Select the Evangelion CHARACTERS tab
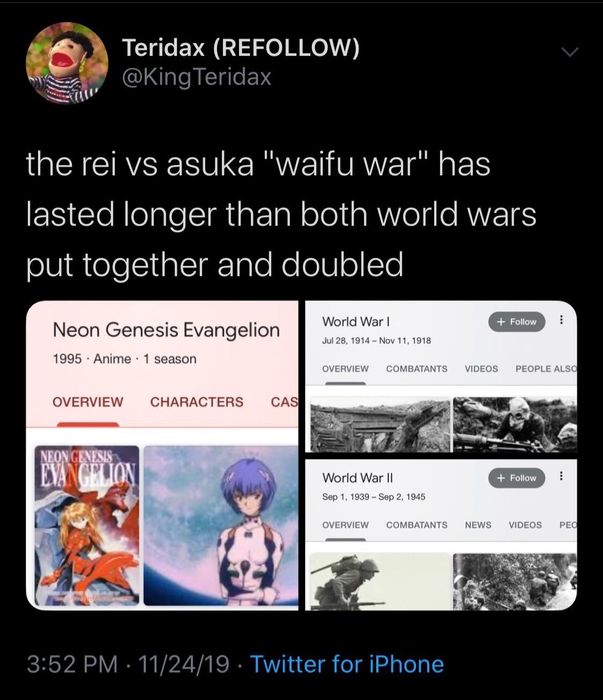The width and height of the screenshot is (603, 700). (x=197, y=401)
